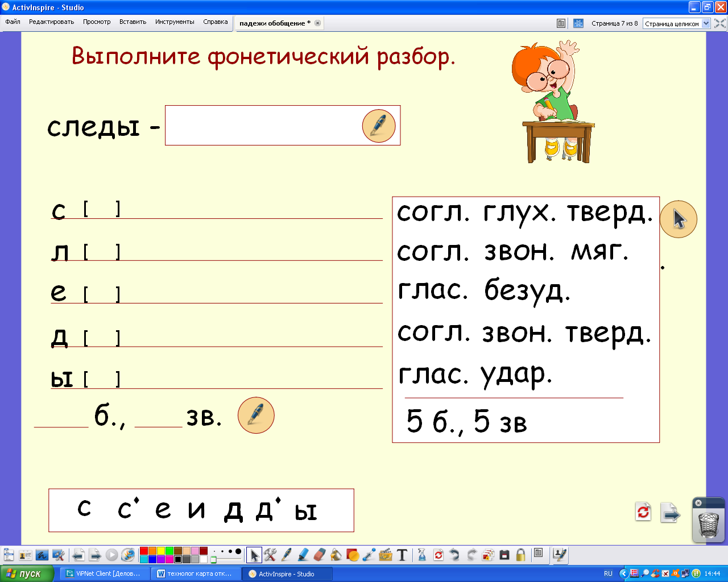Click the Clear spray bottle tool
Viewport: 728px width, 582px height.
click(422, 555)
